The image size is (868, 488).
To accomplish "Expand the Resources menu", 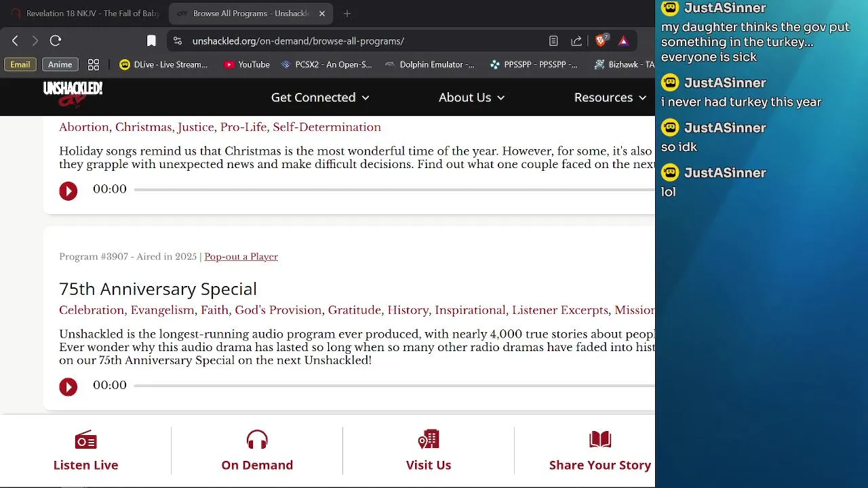I will pyautogui.click(x=610, y=98).
